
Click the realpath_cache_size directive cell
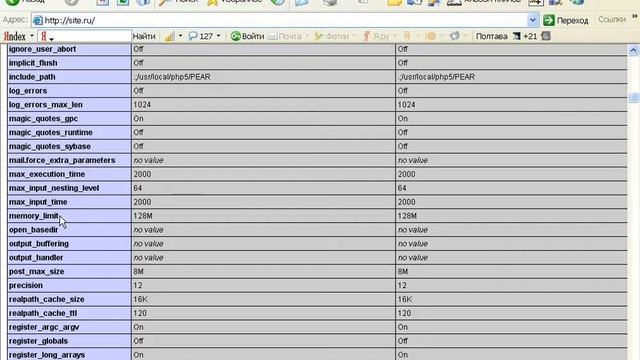click(69, 299)
